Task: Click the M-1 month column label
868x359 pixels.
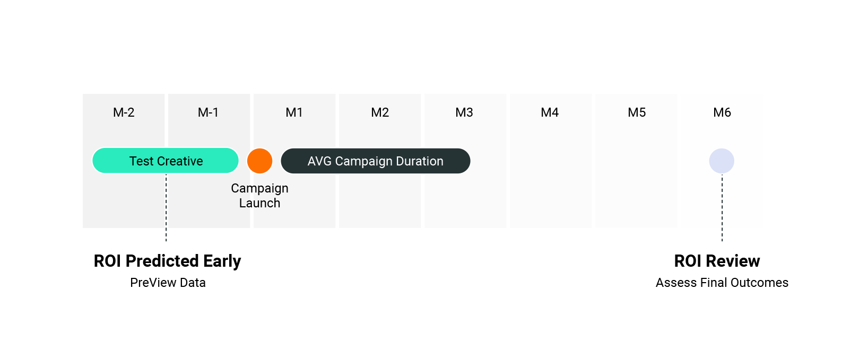Action: tap(208, 112)
